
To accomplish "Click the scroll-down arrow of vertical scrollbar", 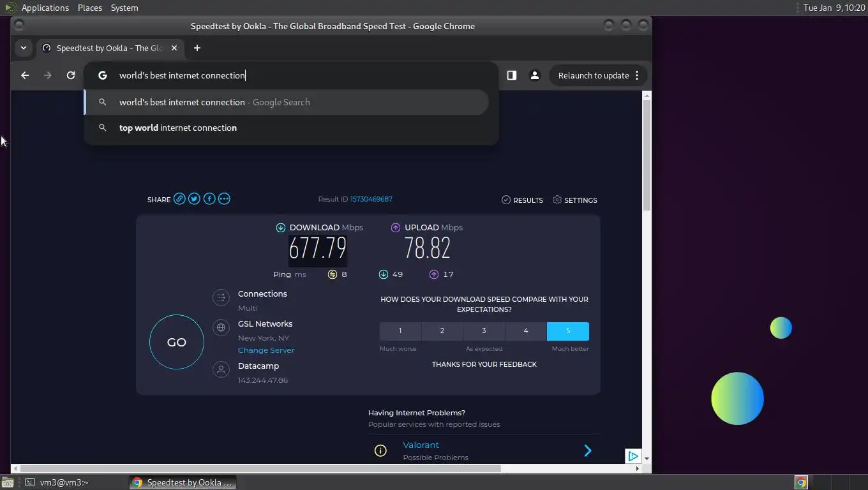I will 647,459.
